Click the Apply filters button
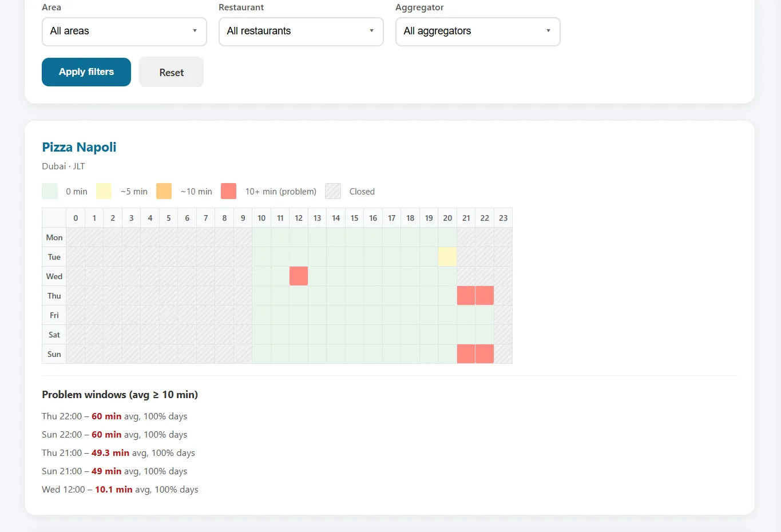 click(x=86, y=72)
